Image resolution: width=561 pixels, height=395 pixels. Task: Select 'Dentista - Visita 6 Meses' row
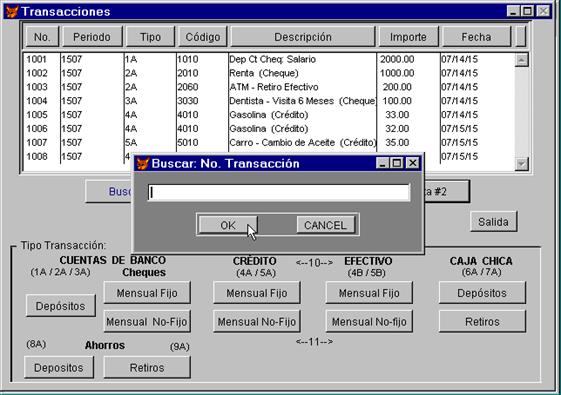(x=269, y=101)
